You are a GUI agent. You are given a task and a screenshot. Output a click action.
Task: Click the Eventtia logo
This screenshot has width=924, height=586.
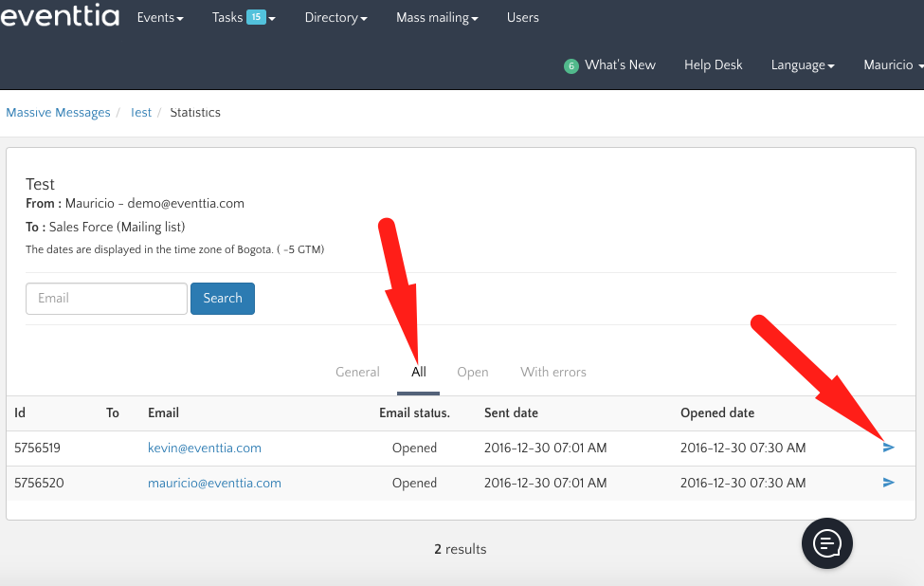tap(60, 18)
